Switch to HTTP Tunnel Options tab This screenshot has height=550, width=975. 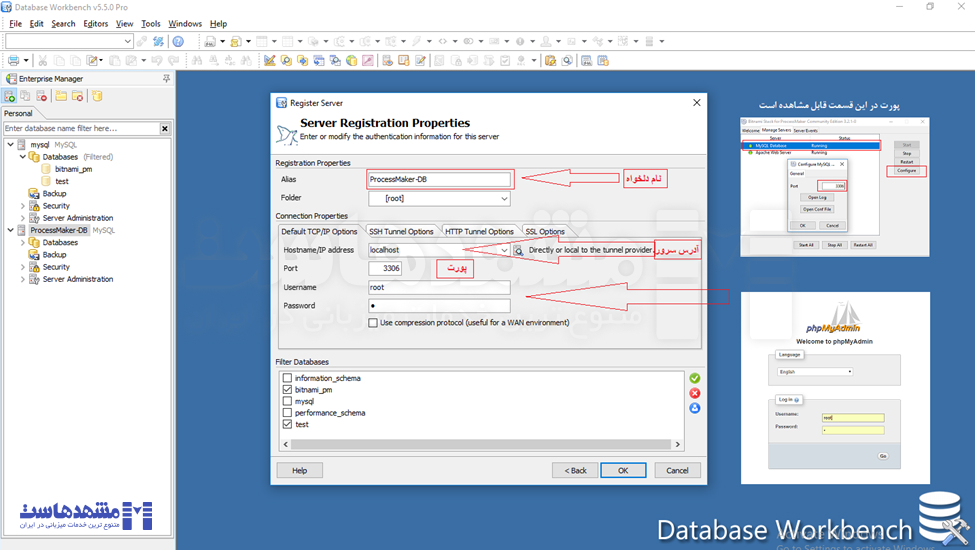coord(479,231)
